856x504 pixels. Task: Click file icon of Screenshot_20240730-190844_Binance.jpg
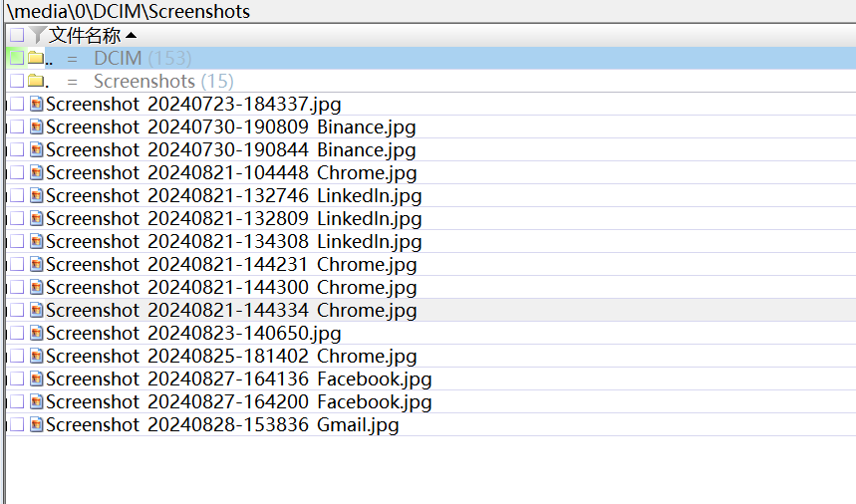[x=37, y=150]
